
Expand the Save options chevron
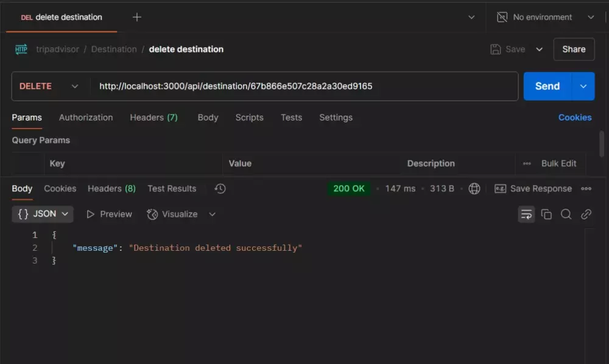tap(539, 49)
